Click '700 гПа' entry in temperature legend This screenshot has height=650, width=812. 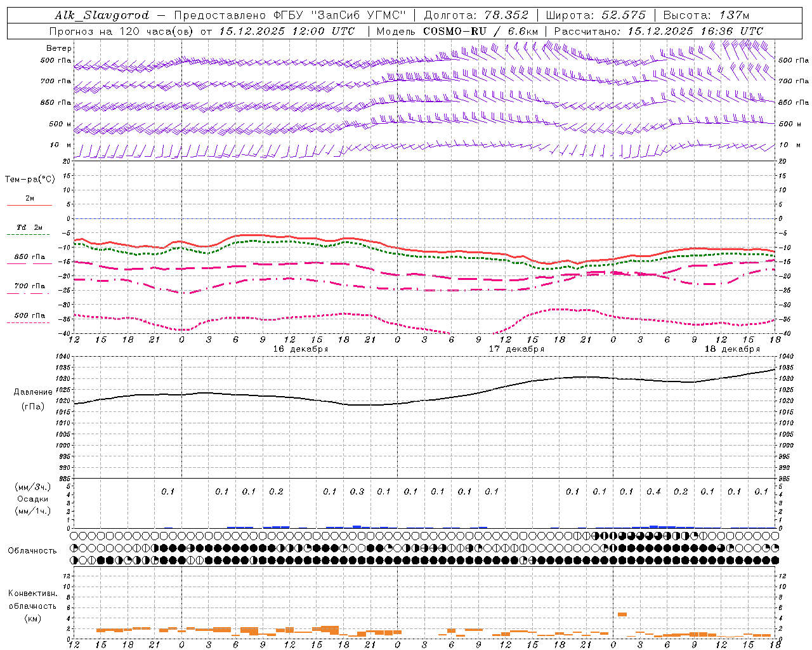click(x=30, y=286)
